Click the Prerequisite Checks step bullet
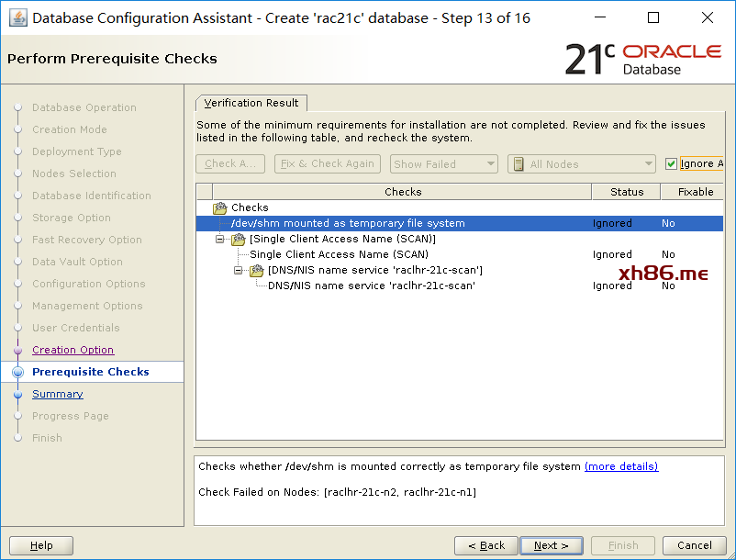This screenshot has height=560, width=736. click(17, 372)
